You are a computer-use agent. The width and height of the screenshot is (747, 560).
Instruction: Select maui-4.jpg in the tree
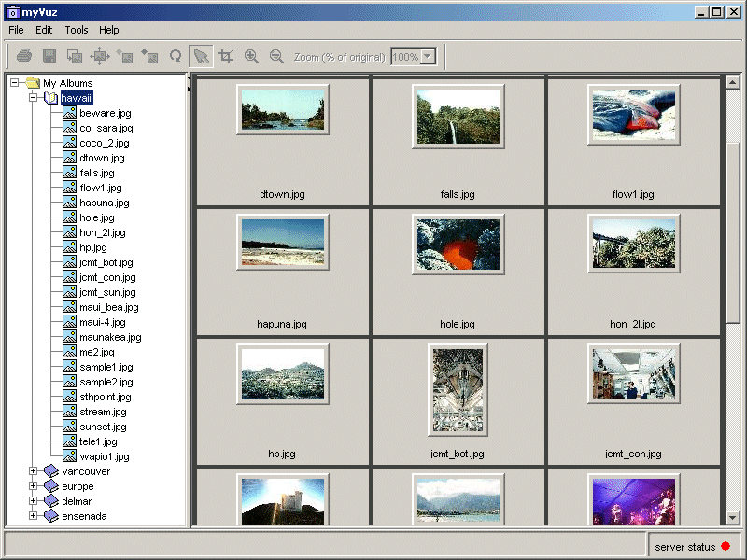click(x=103, y=322)
